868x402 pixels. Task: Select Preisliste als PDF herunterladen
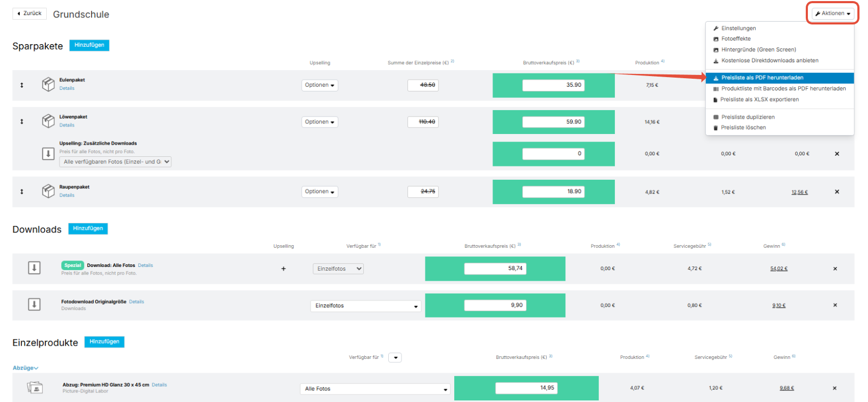pyautogui.click(x=780, y=78)
